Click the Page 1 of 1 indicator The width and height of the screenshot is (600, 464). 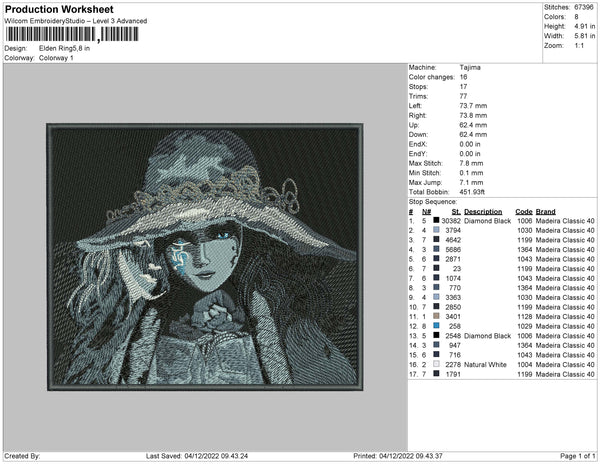[x=578, y=456]
